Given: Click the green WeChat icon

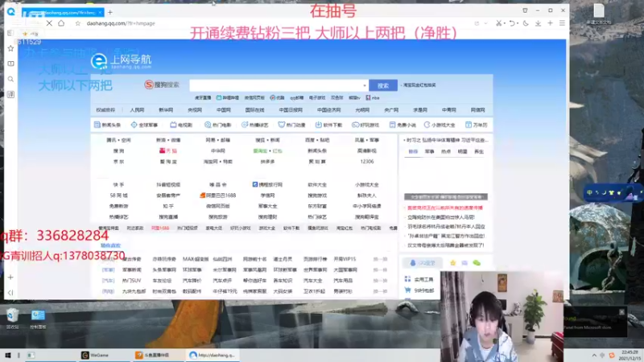Looking at the screenshot, I should (x=477, y=263).
